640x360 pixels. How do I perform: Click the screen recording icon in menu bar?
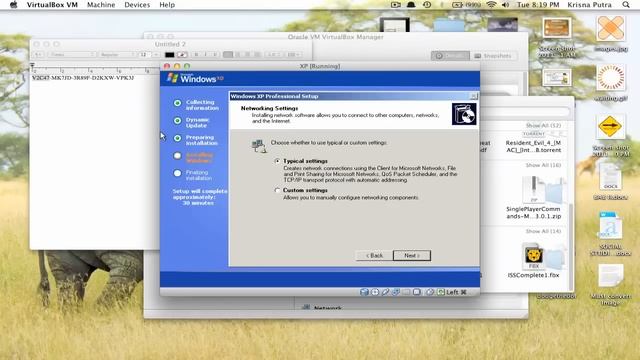pos(396,5)
